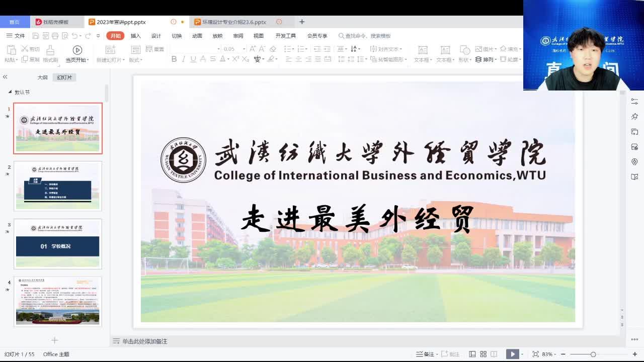Select slide 3 thumbnail 学校概况
The image size is (644, 362).
coord(58,244)
